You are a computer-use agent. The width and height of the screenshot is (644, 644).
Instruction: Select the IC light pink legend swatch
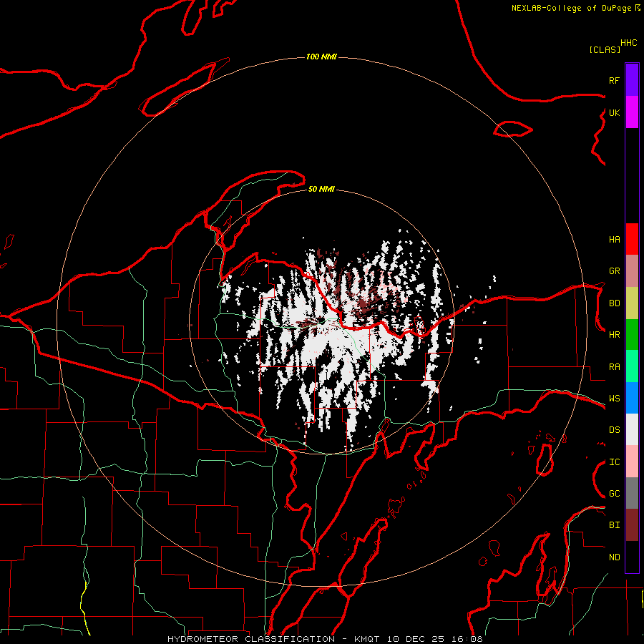pyautogui.click(x=632, y=462)
